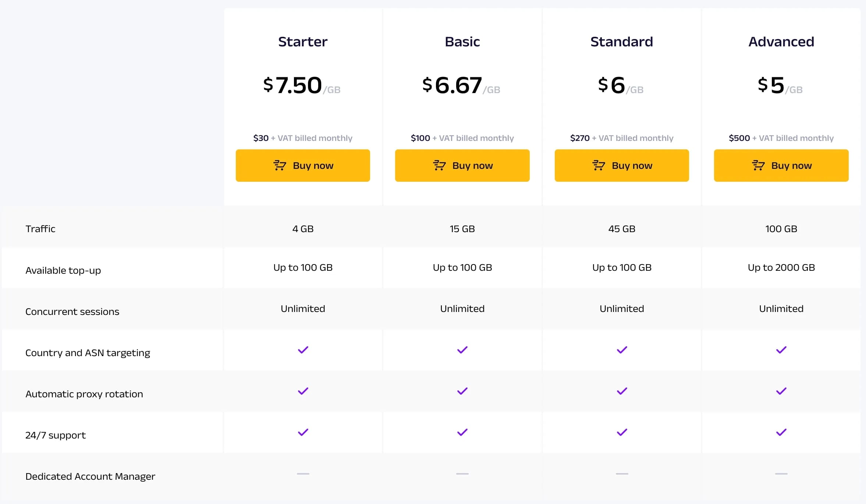866x504 pixels.
Task: Click the Traffic row label
Action: (40, 229)
